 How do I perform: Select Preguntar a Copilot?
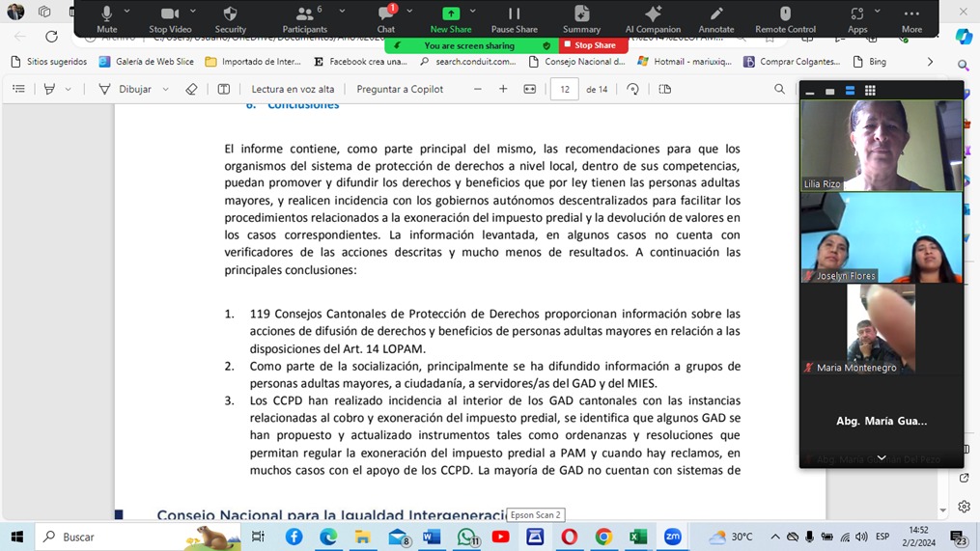pyautogui.click(x=400, y=89)
